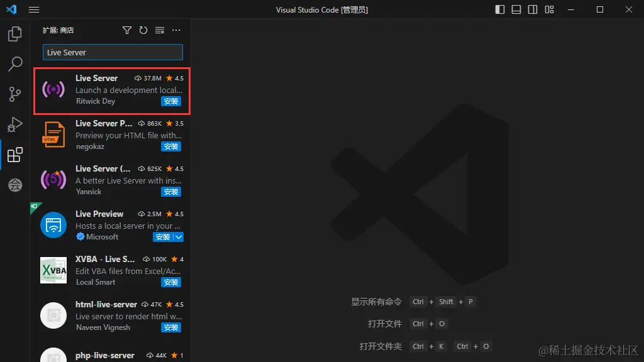Click the Microsoft publisher name

coord(103,237)
